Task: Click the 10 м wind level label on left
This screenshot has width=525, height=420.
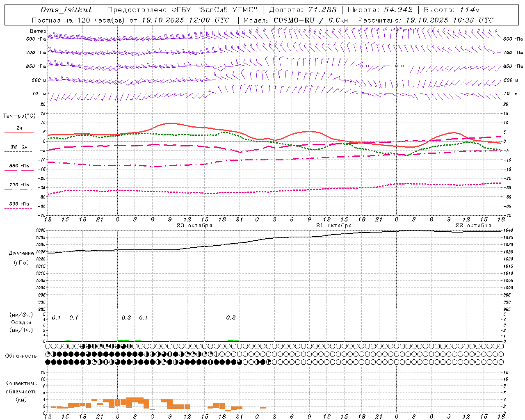Action: 39,94
